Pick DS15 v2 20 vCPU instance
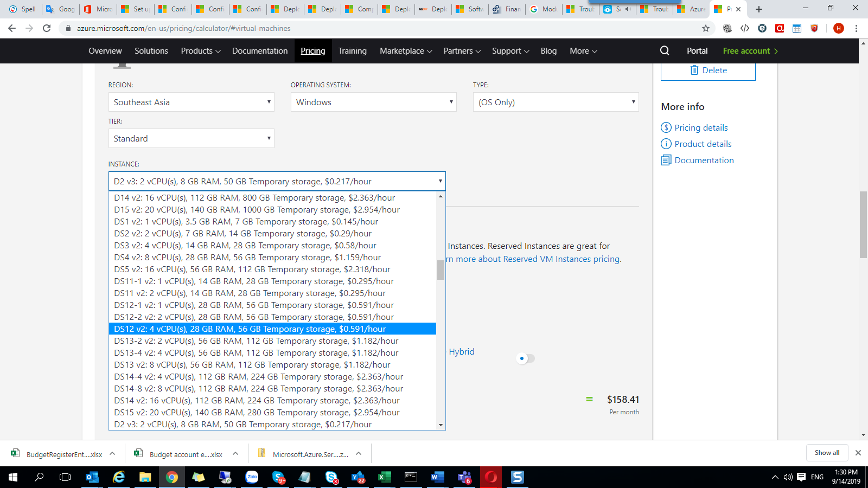This screenshot has width=868, height=488. pyautogui.click(x=272, y=412)
